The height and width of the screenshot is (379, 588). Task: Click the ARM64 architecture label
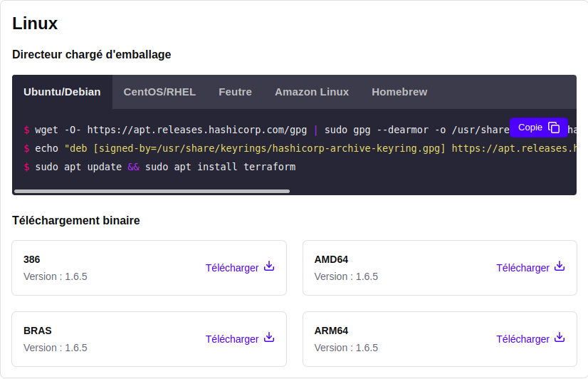point(331,331)
